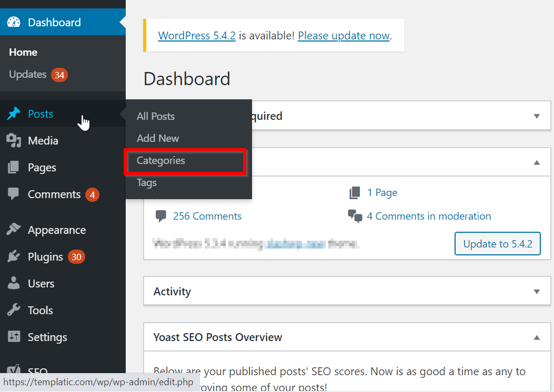The image size is (554, 392).
Task: Collapse the At a Glance panel arrow
Action: (x=537, y=162)
